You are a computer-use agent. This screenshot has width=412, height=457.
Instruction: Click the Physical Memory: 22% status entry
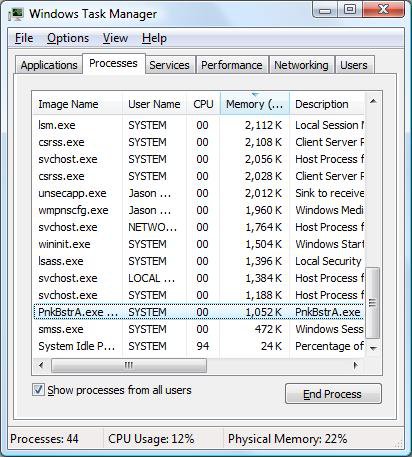[287, 439]
